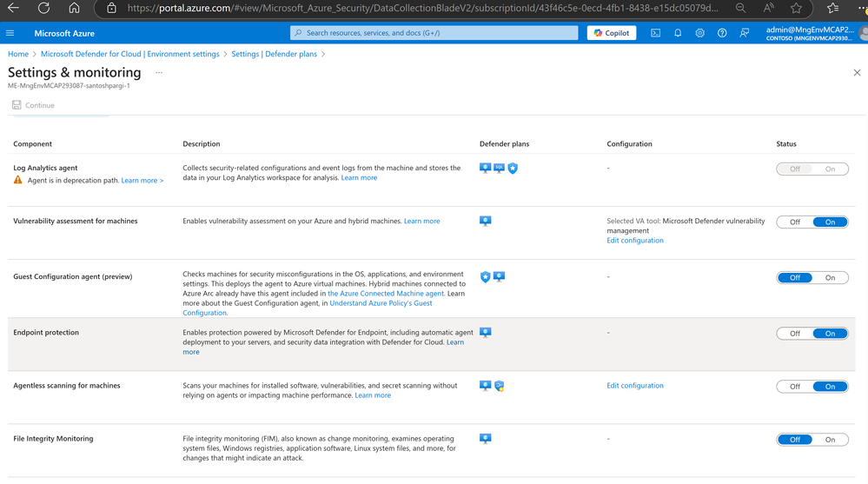This screenshot has width=868, height=484.
Task: Set File Integrity Monitoring to Off
Action: pyautogui.click(x=795, y=440)
